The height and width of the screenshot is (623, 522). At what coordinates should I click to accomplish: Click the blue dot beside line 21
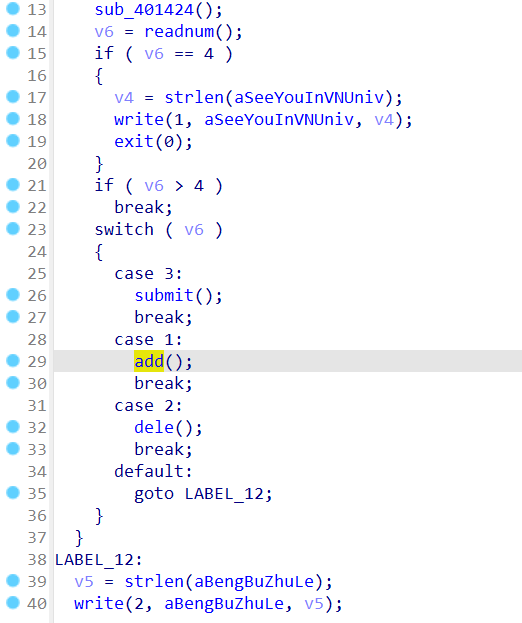(x=13, y=184)
